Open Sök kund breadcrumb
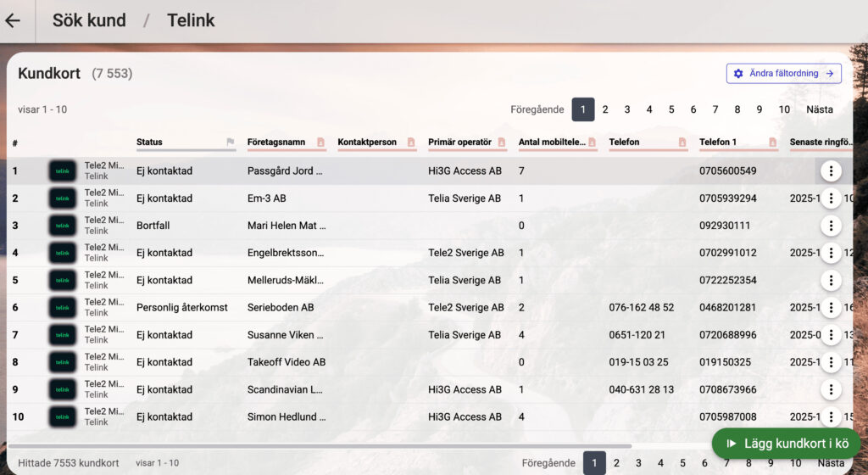Viewport: 868px width, 475px height. [89, 20]
